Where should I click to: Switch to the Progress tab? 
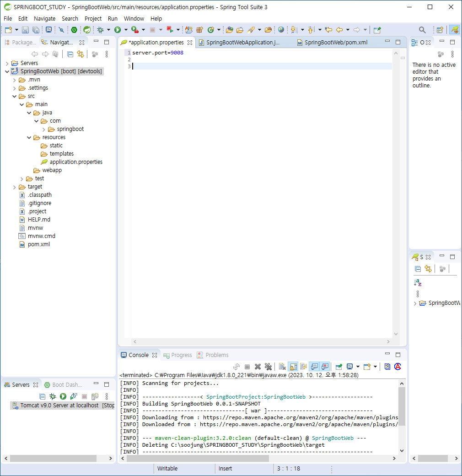pos(177,355)
